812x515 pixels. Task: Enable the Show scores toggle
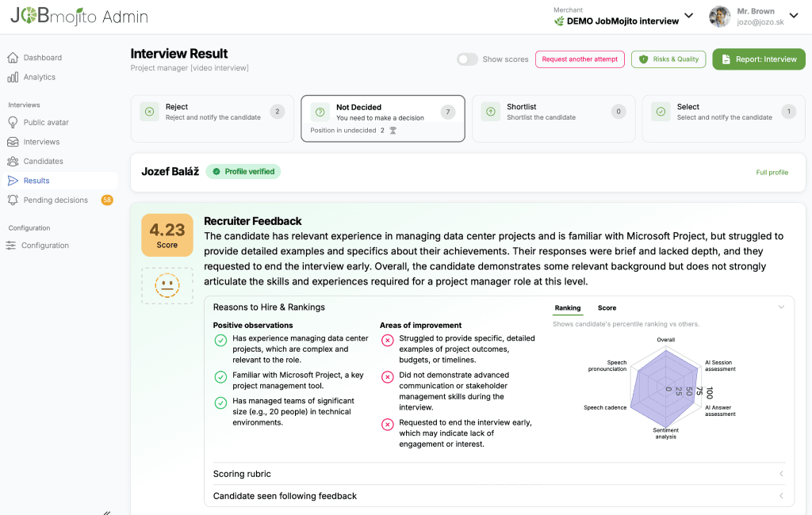[x=468, y=59]
